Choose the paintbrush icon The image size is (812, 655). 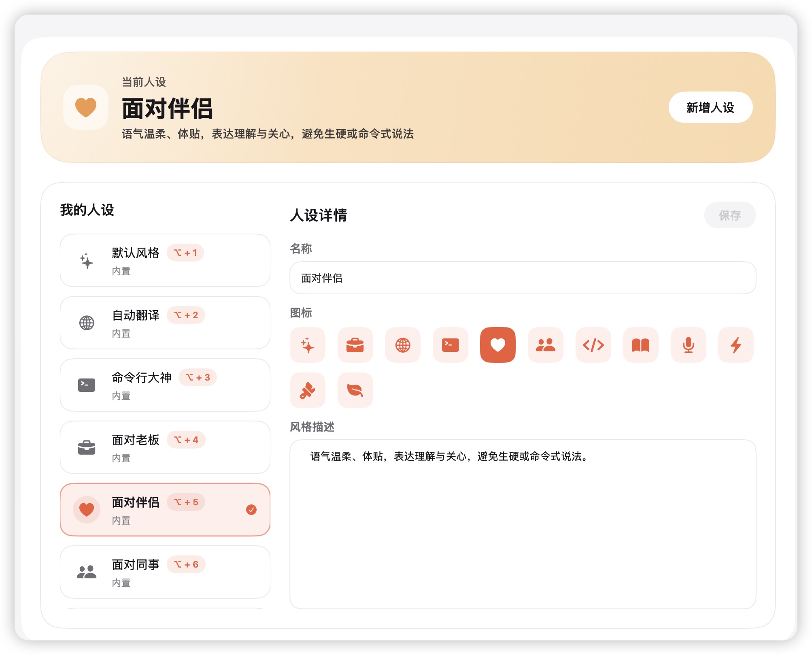[x=308, y=390]
